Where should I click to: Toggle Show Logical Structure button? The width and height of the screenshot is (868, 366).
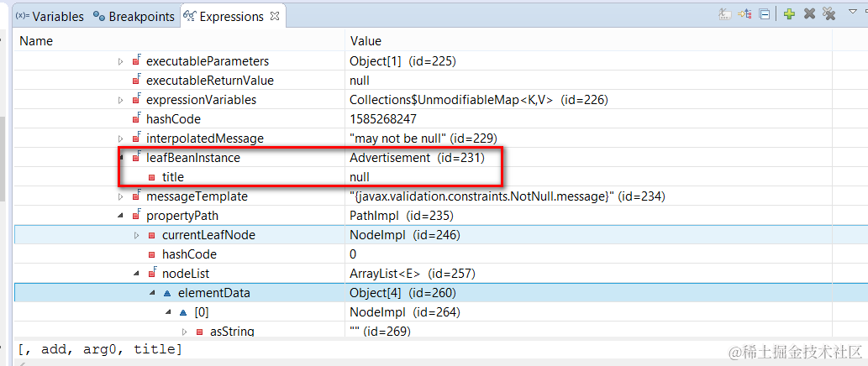tap(744, 14)
